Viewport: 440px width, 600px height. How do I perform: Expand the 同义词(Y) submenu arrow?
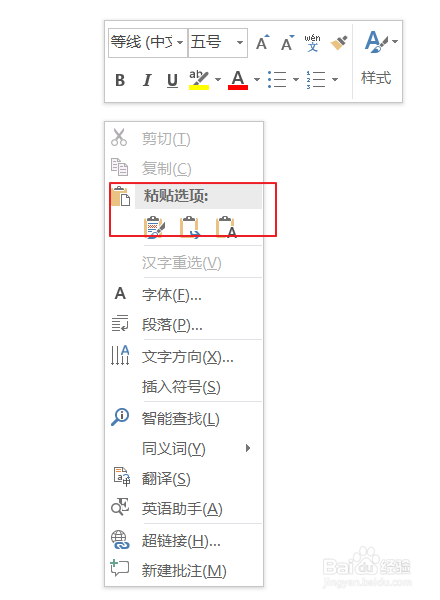coord(248,448)
